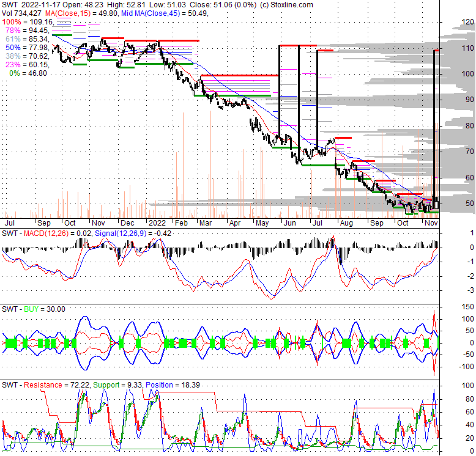Click the Nov month label before Dec

pyautogui.click(x=98, y=223)
